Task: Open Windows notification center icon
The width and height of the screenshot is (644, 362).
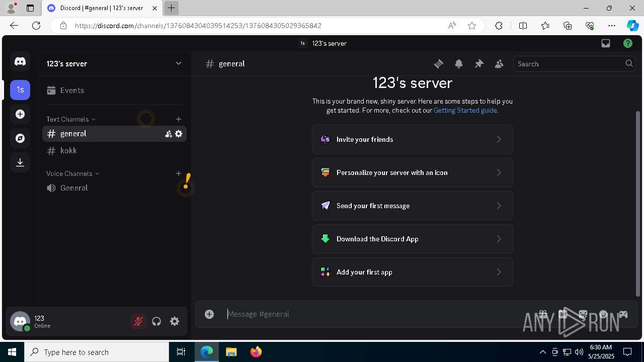Action: click(627, 352)
